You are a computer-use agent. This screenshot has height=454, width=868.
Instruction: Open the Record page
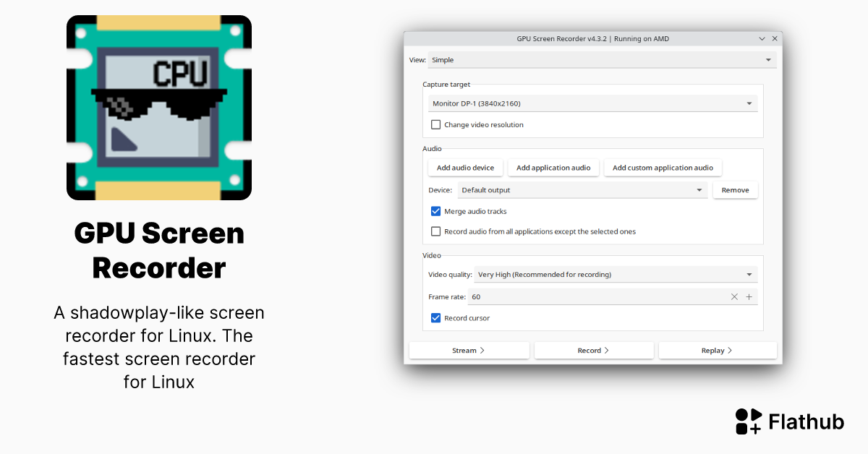point(594,351)
